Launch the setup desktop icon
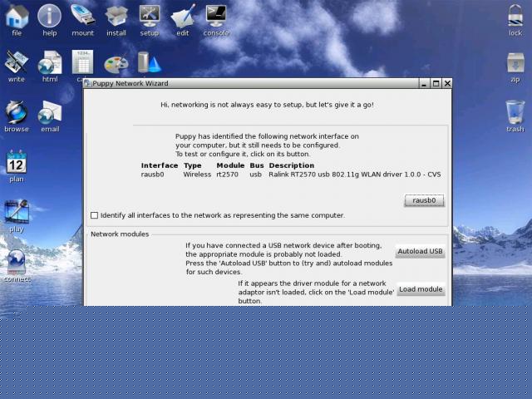 [150, 17]
